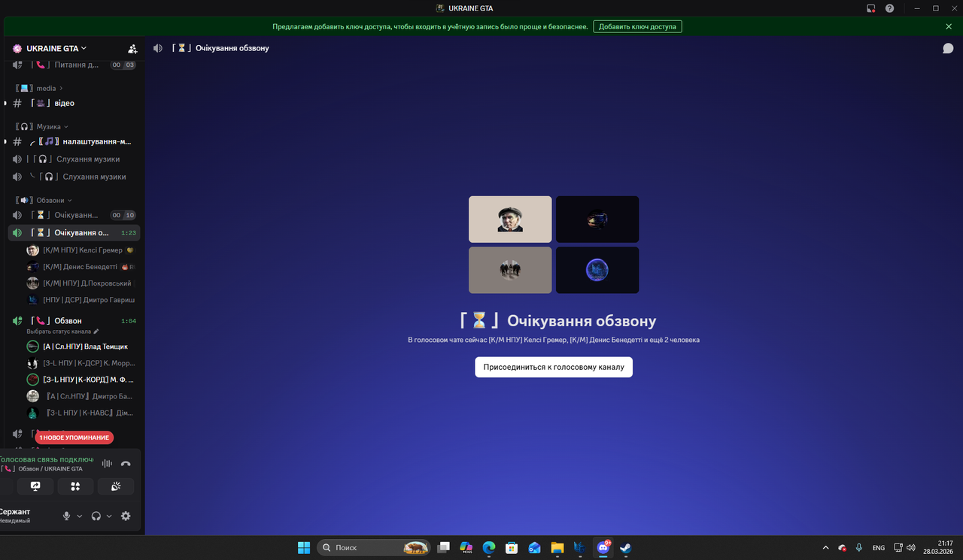
Task: Open the clock showing 21:17 in the taskbar
Action: coord(940,547)
